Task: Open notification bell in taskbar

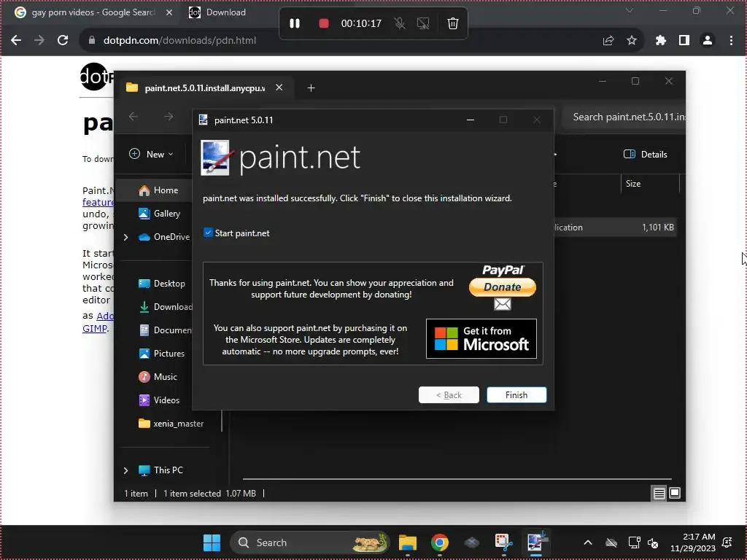Action: pyautogui.click(x=727, y=542)
